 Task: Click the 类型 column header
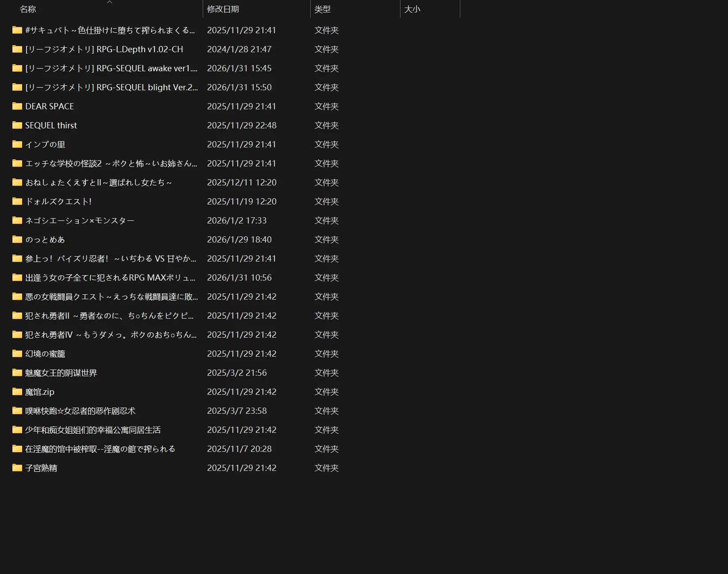click(x=323, y=9)
